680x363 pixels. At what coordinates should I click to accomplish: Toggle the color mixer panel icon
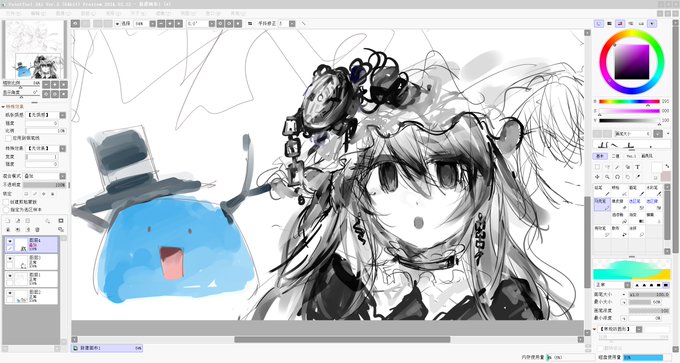pos(631,23)
